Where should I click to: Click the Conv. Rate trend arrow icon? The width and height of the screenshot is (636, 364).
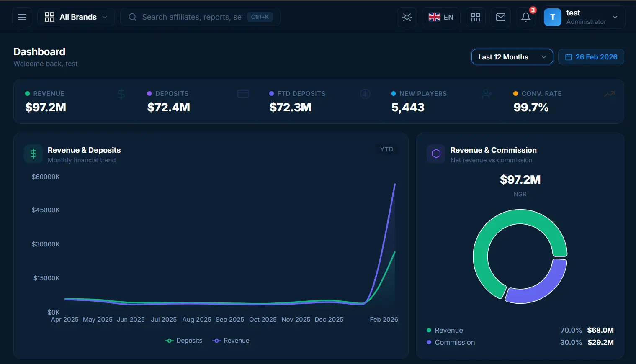coord(609,94)
